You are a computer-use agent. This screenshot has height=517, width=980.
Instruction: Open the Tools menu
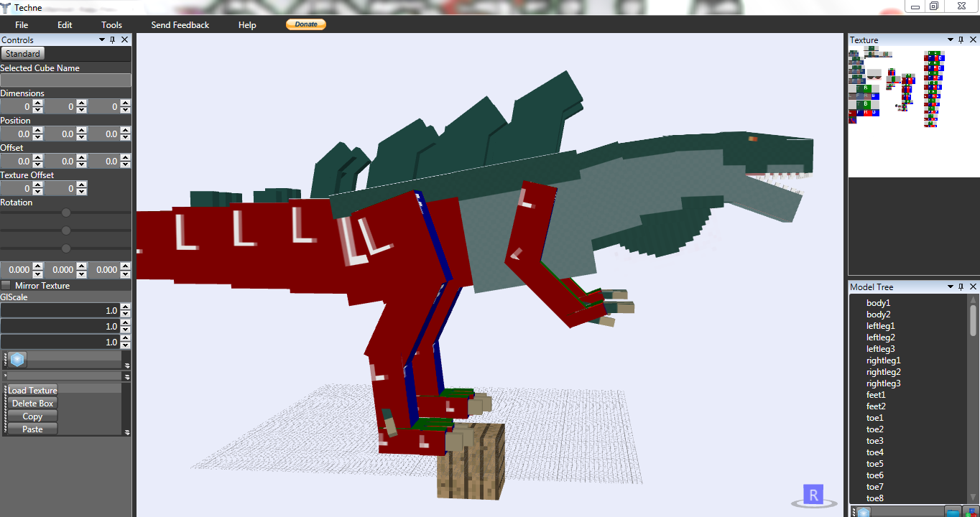(x=111, y=24)
